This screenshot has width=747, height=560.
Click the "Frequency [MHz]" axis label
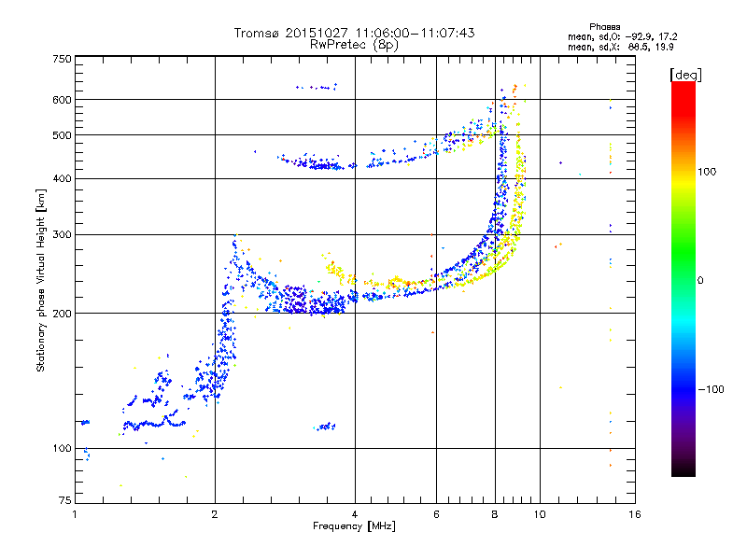click(354, 526)
